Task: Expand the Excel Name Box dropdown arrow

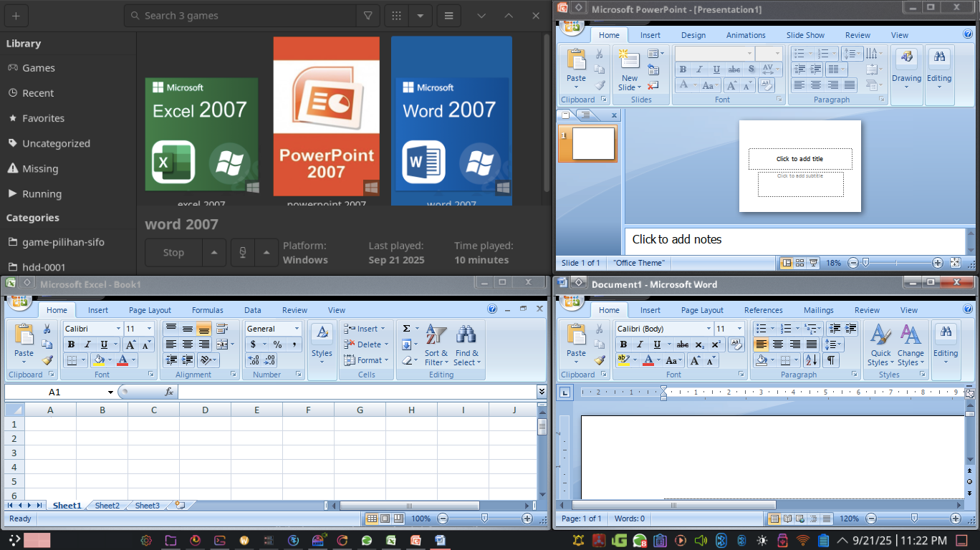Action: point(110,392)
